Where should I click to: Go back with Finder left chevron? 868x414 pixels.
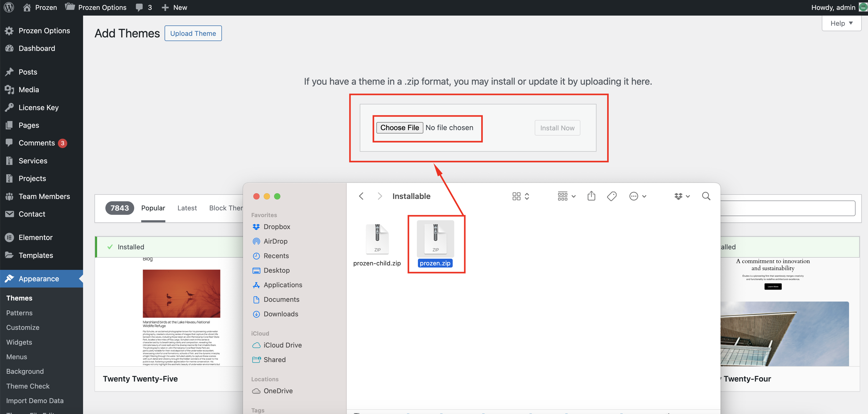tap(361, 196)
